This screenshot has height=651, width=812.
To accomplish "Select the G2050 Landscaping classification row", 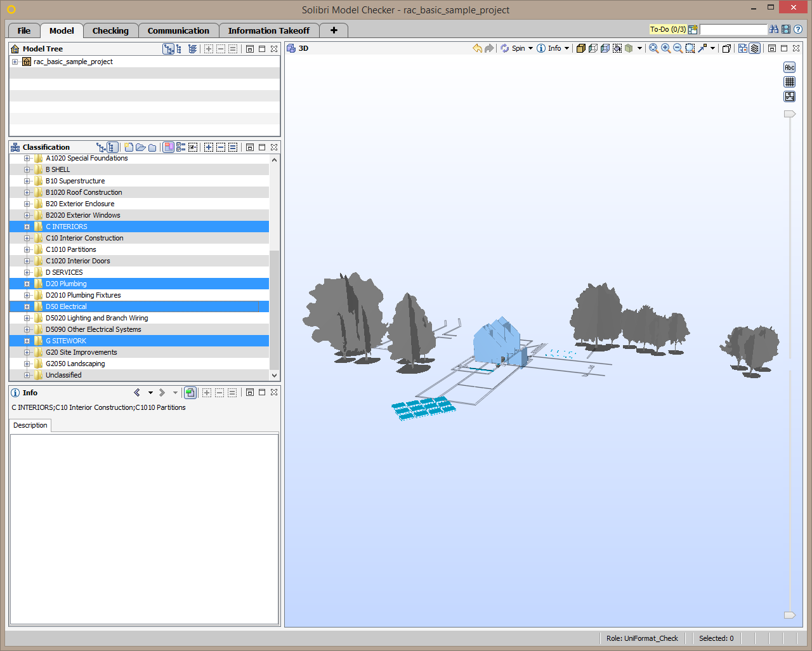I will click(x=75, y=364).
